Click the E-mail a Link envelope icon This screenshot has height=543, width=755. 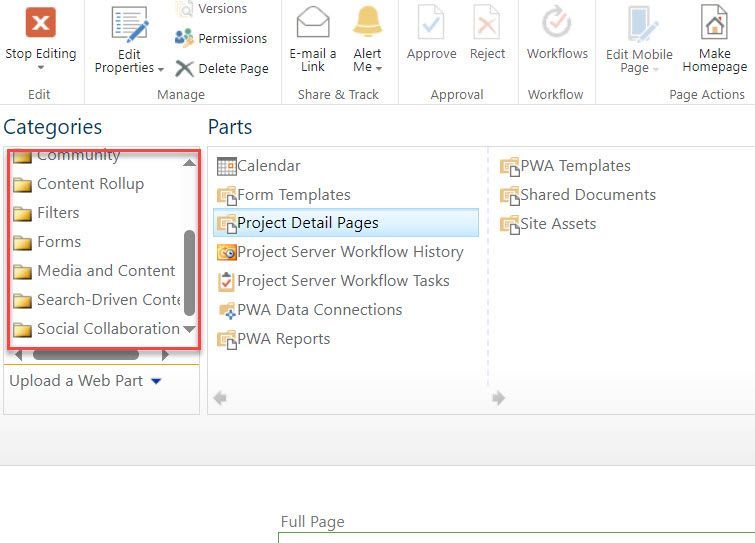pyautogui.click(x=313, y=22)
